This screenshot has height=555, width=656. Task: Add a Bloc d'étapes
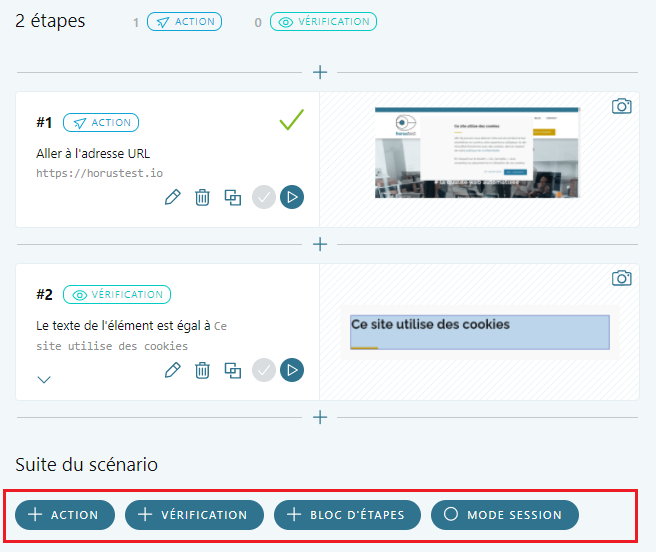click(346, 515)
